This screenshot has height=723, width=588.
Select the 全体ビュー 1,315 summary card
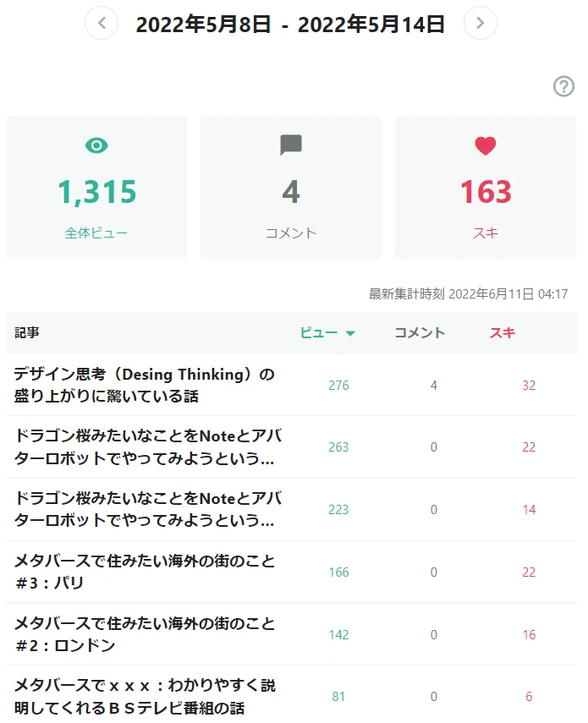[96, 187]
